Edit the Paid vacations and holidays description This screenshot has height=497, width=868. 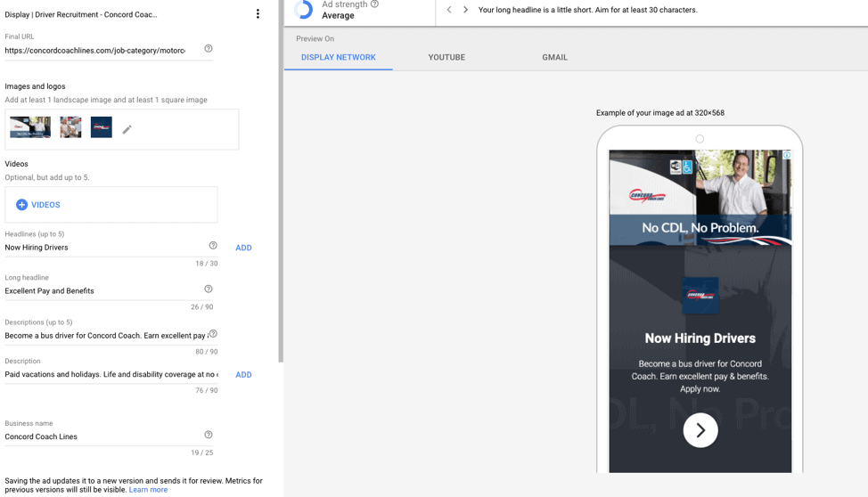111,375
